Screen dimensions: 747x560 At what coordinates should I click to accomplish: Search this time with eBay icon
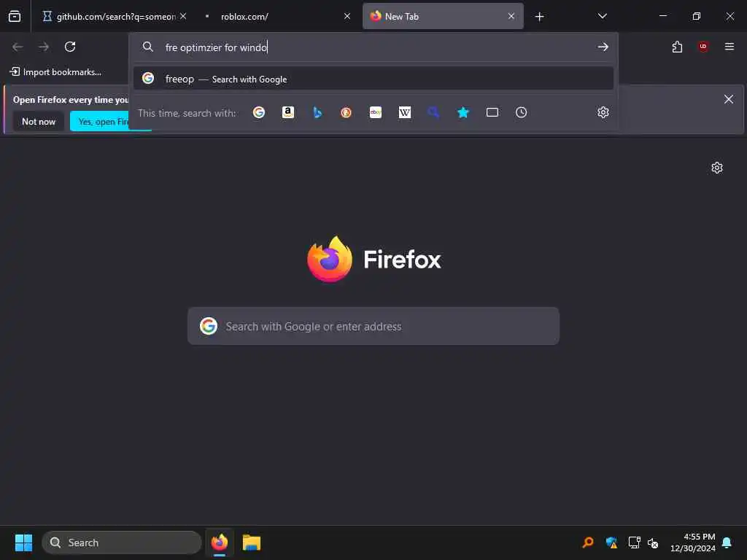tap(376, 112)
